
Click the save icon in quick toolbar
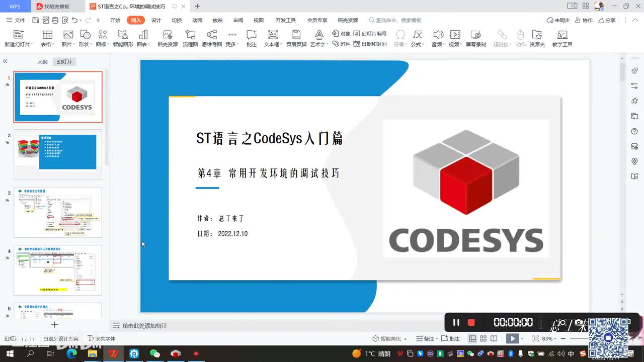point(35,20)
